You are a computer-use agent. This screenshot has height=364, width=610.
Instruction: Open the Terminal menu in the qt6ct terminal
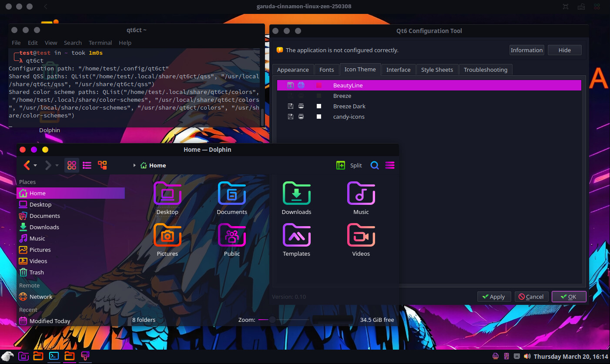(x=100, y=43)
